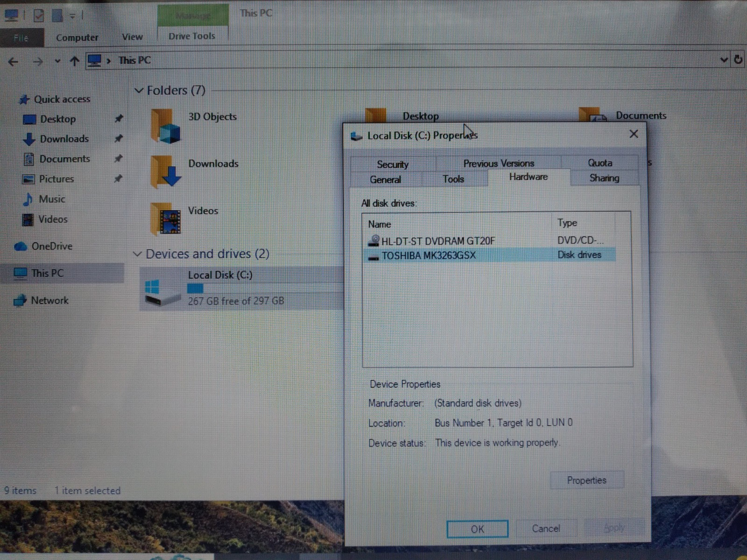Click the Properties quick access toolbar icon

pyautogui.click(x=39, y=15)
